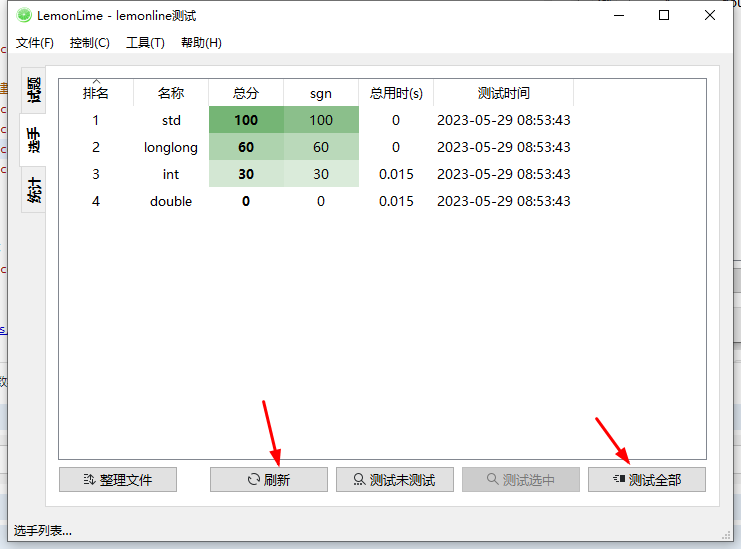This screenshot has width=741, height=549.
Task: Click rank 2 cell
Action: pos(96,147)
